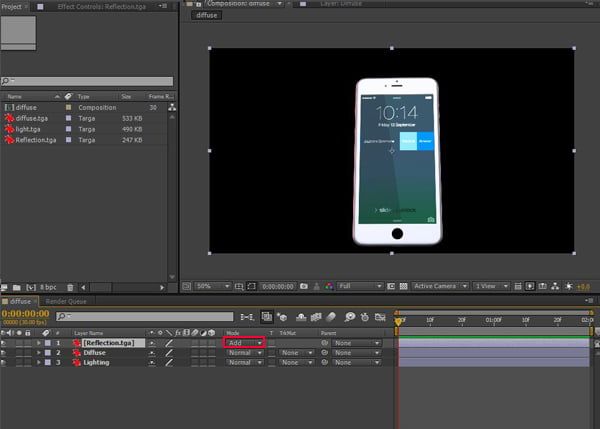The image size is (600, 429).
Task: Toggle visibility of the Lighting layer
Action: pos(3,362)
